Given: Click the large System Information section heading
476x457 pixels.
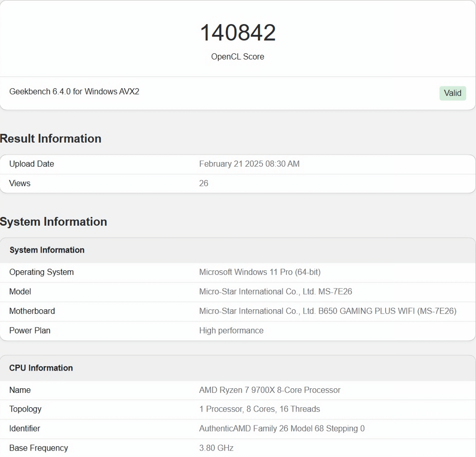Looking at the screenshot, I should (53, 222).
